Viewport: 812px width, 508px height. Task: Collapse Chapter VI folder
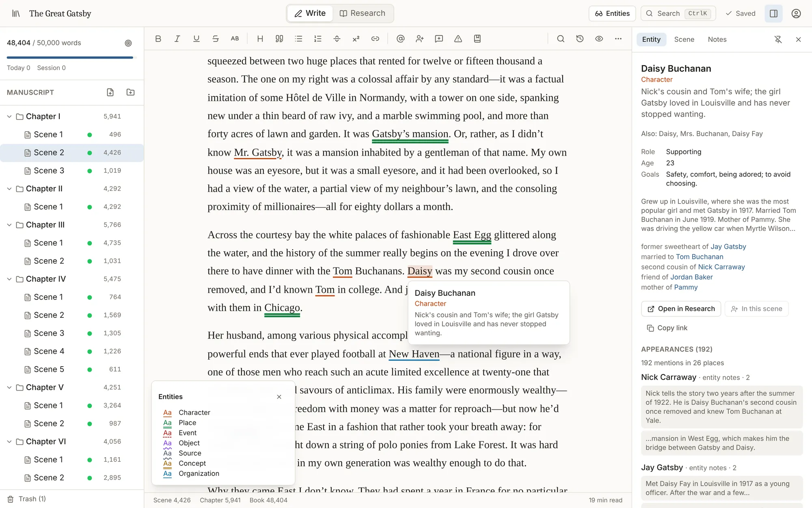(x=9, y=442)
